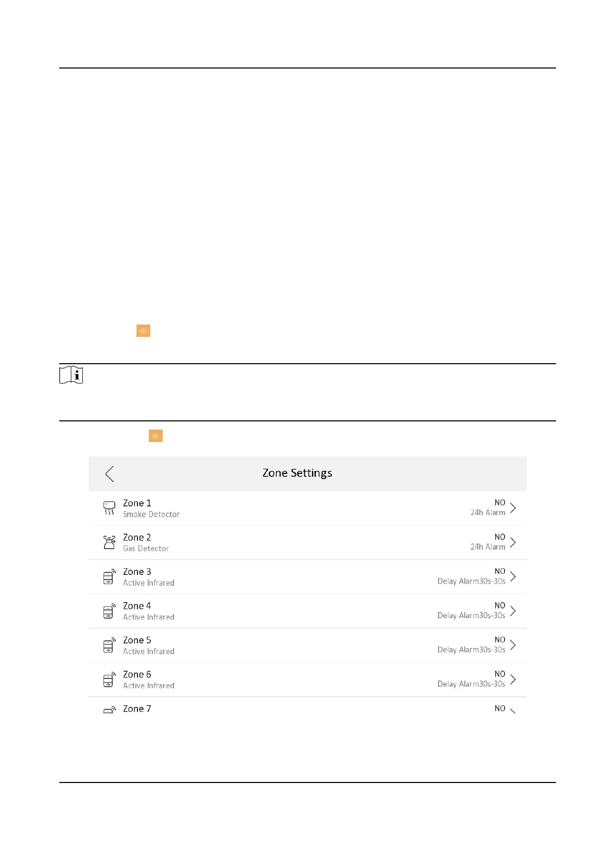The image size is (608, 868).
Task: Click the Zone 1 smoke detector icon
Action: tap(109, 508)
